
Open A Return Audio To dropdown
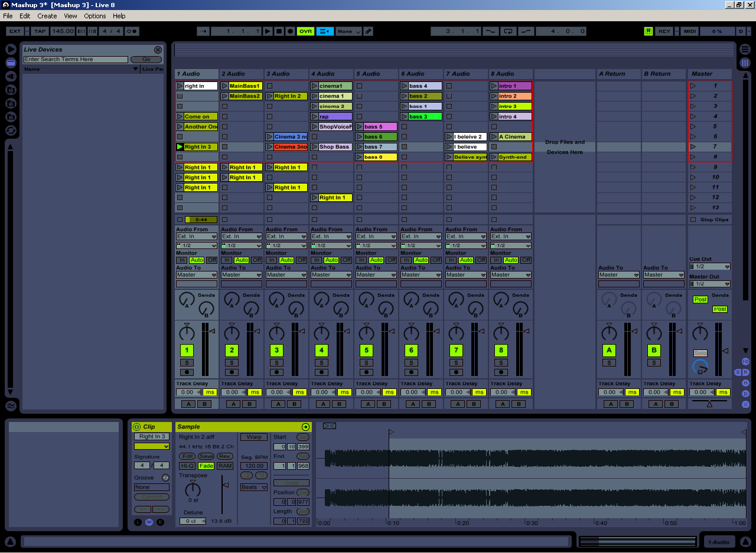click(x=619, y=275)
